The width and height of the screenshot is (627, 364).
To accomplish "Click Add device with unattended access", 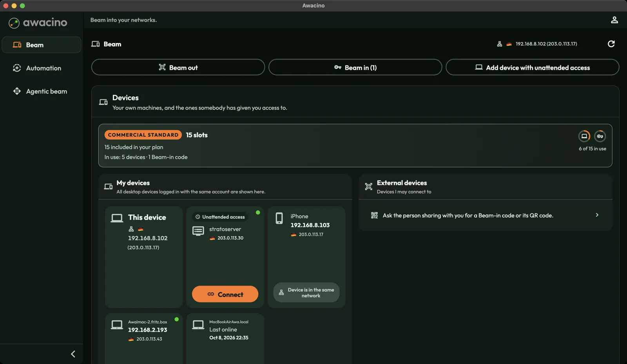I will (532, 67).
